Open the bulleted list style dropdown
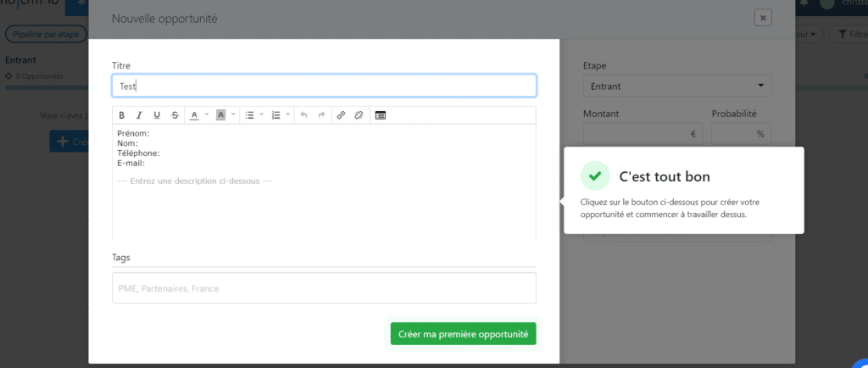Image resolution: width=868 pixels, height=368 pixels. click(x=261, y=115)
